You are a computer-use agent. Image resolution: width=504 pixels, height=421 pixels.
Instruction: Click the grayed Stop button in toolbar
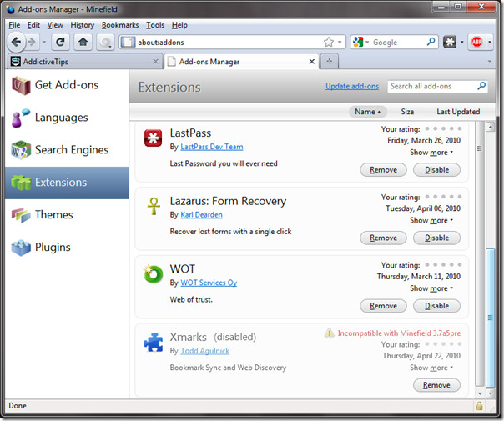click(105, 42)
